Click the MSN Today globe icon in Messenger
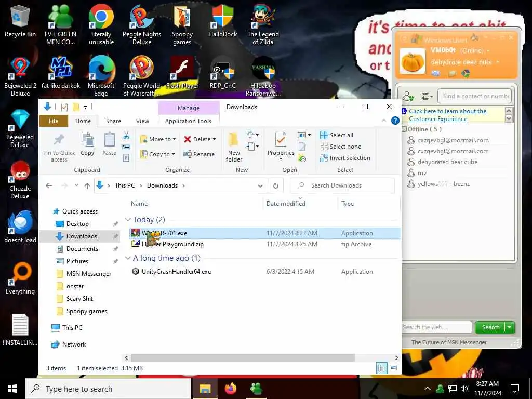Viewport: 532px width, 399px height. tap(465, 73)
